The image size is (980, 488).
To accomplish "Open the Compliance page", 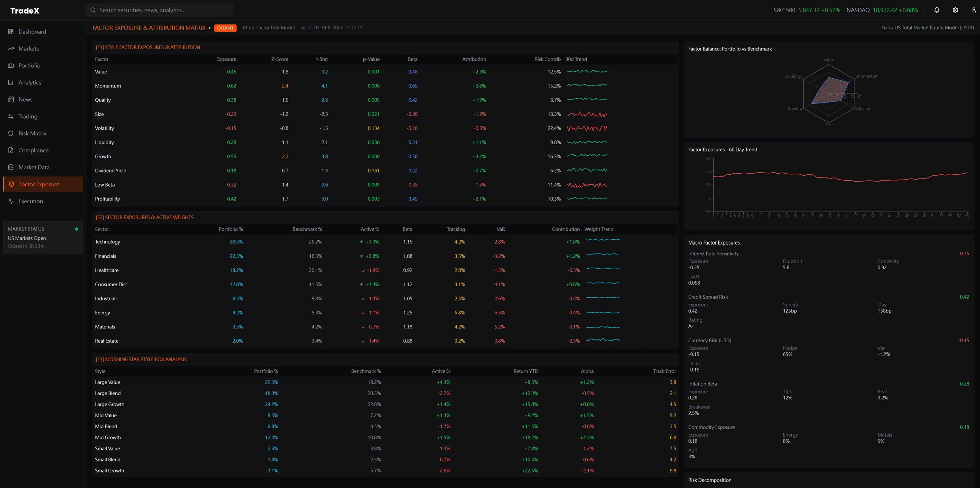I will 33,150.
